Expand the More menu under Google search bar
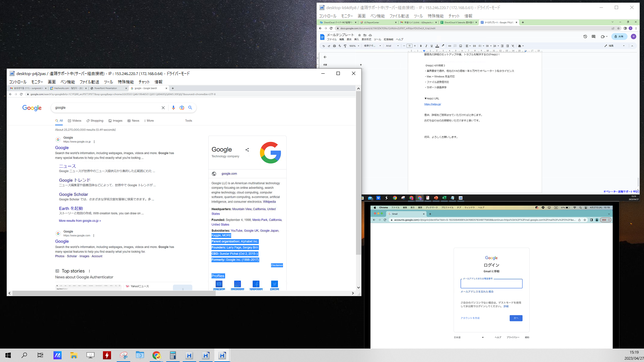This screenshot has width=644, height=362. pos(149,121)
